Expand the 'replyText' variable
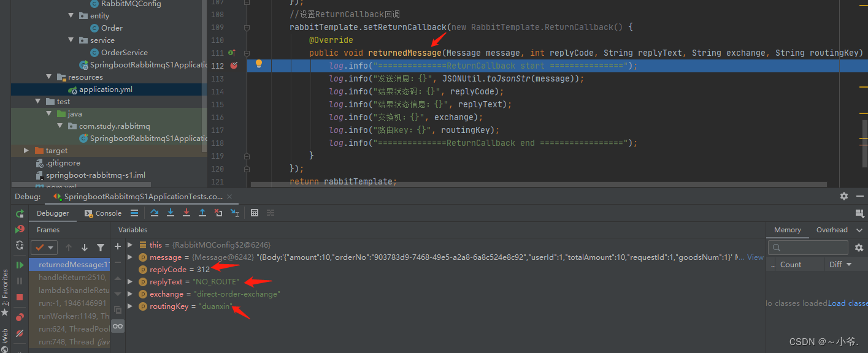This screenshot has height=353, width=868. [130, 282]
